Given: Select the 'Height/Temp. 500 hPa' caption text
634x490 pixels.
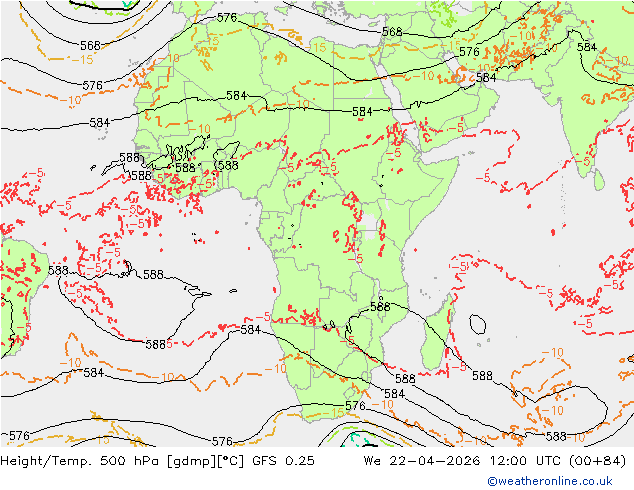Looking at the screenshot, I should click(x=82, y=461).
